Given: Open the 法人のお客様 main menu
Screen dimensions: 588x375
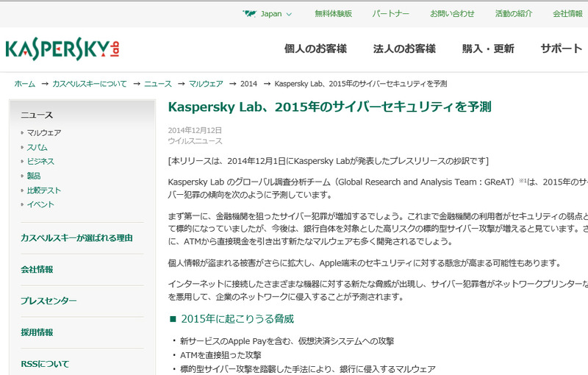Looking at the screenshot, I should 404,49.
